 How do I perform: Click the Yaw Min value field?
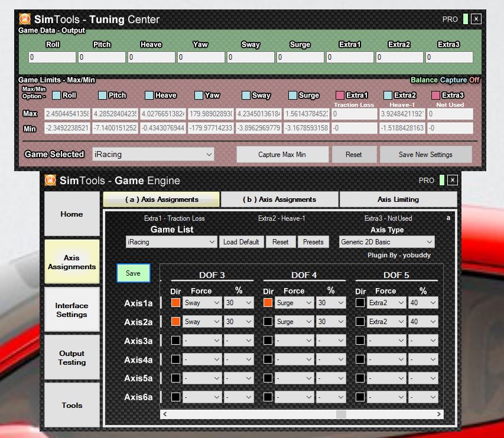(x=210, y=128)
